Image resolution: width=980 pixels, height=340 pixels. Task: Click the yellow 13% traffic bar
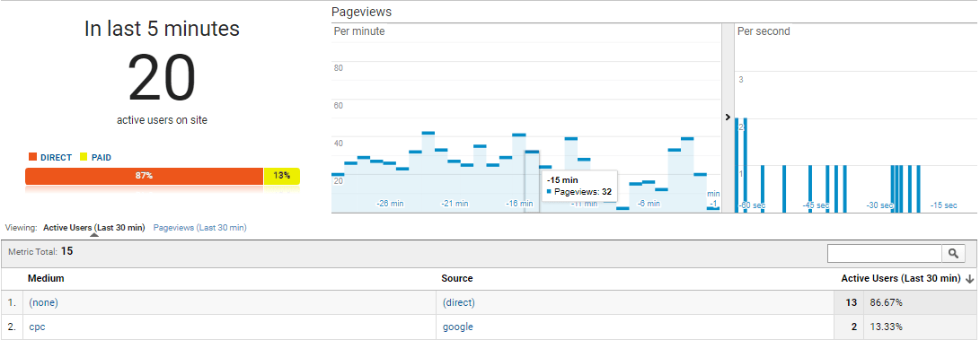(x=282, y=176)
